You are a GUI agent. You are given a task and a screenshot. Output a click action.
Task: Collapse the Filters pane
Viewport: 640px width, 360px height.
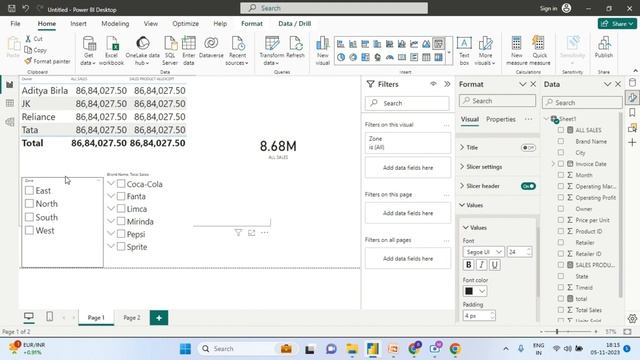point(447,84)
